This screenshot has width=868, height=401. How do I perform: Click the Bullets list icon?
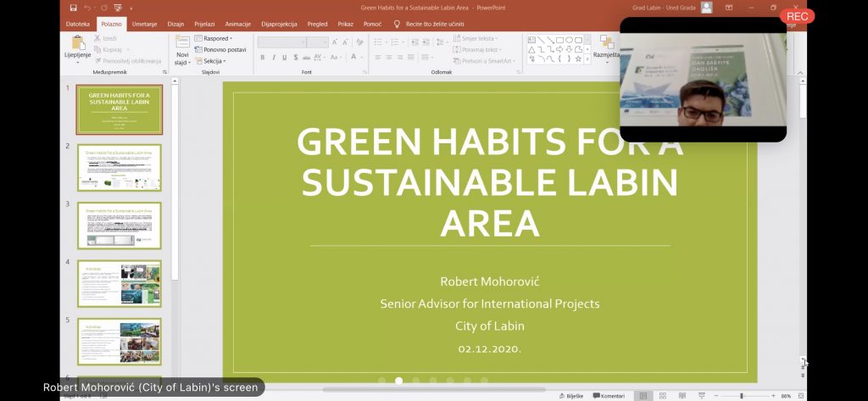pyautogui.click(x=379, y=42)
